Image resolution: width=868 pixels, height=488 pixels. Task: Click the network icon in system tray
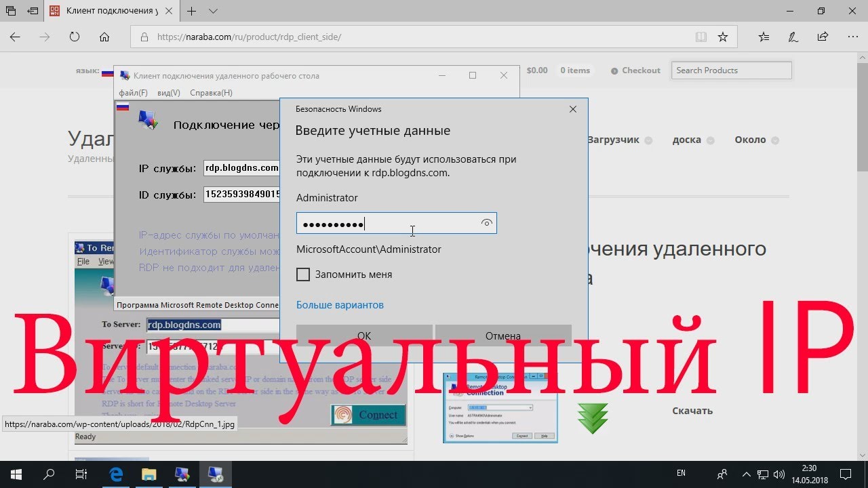point(763,474)
